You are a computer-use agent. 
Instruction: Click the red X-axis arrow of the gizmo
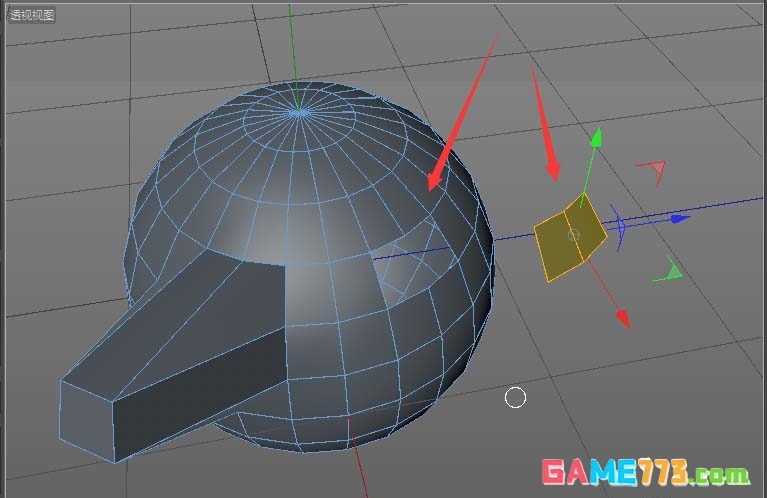pyautogui.click(x=622, y=318)
